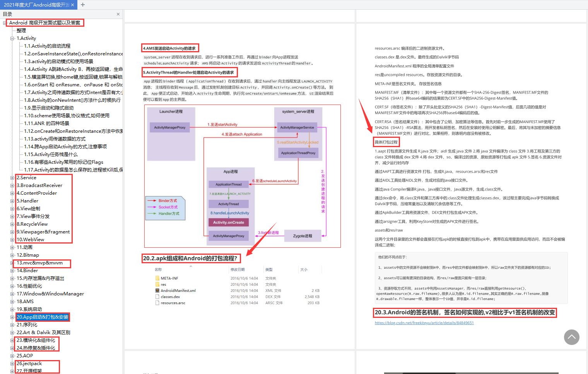The height and width of the screenshot is (374, 588).
Task: Expand the 2.Service tree node
Action: 12,177
